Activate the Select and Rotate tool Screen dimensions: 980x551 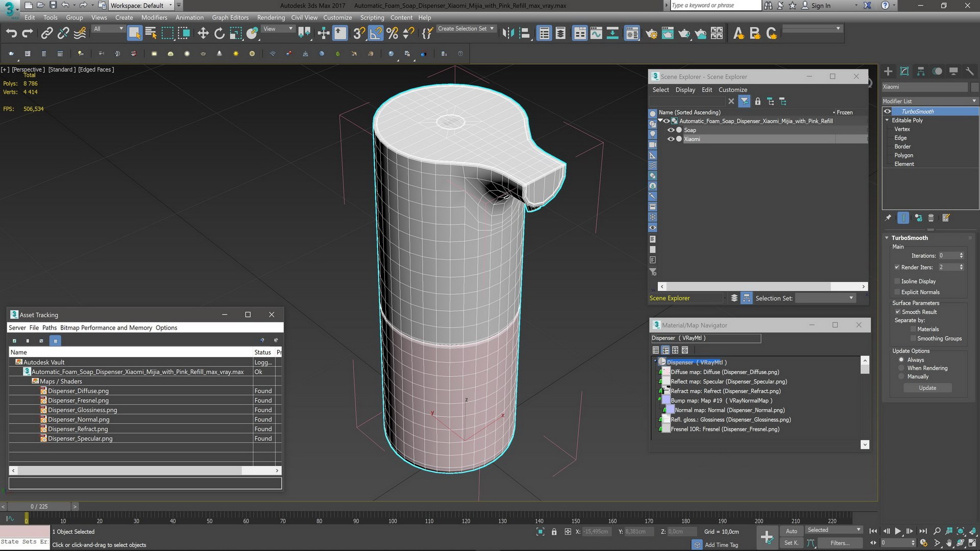[x=219, y=34]
